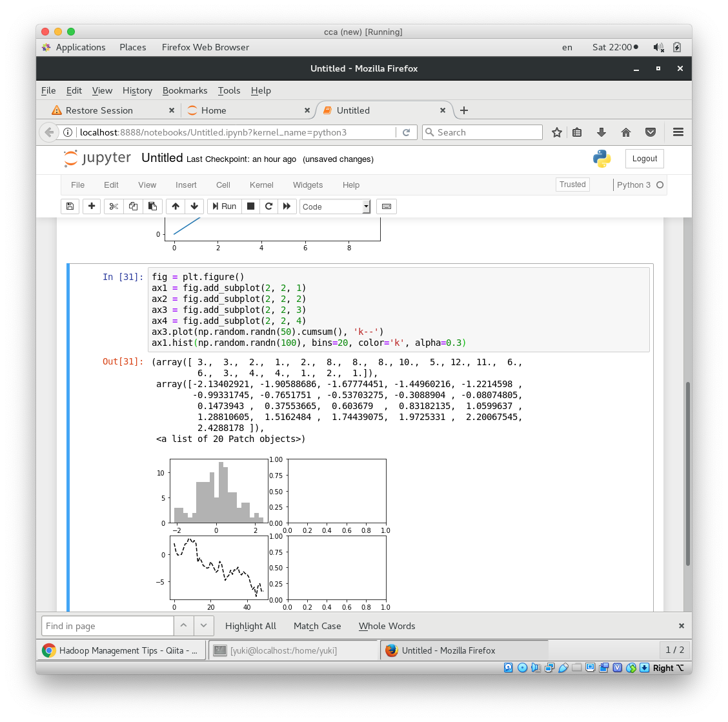Find next match arrow
The image size is (728, 722).
tap(204, 626)
